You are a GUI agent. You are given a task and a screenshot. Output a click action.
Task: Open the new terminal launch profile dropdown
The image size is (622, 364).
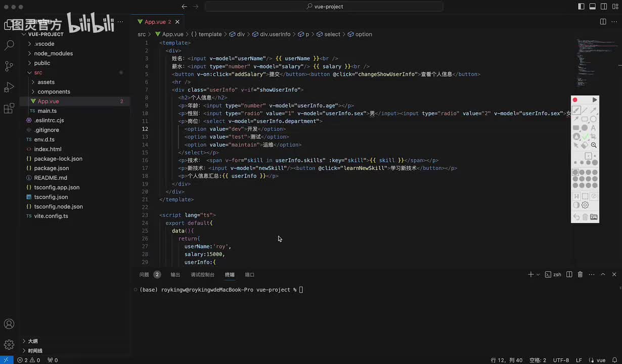pos(538,275)
